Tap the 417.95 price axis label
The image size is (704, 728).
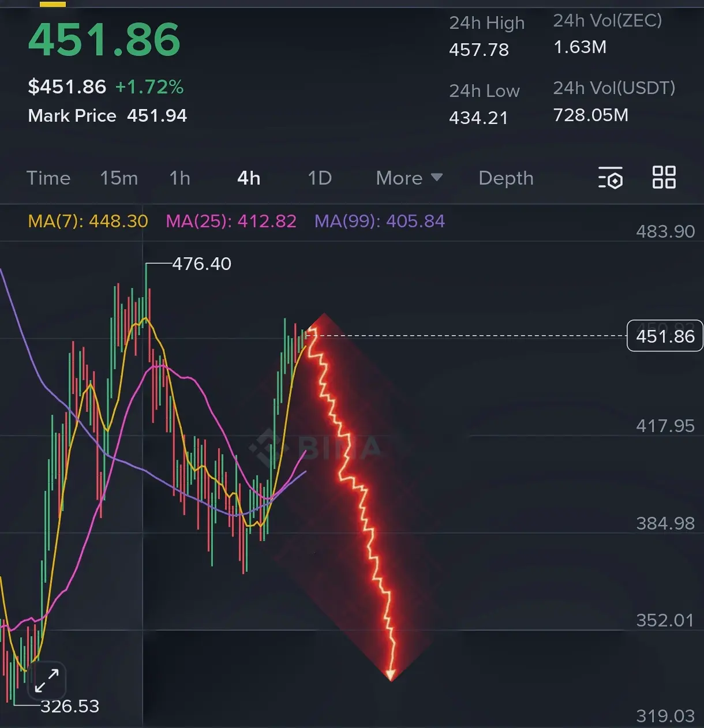point(665,426)
